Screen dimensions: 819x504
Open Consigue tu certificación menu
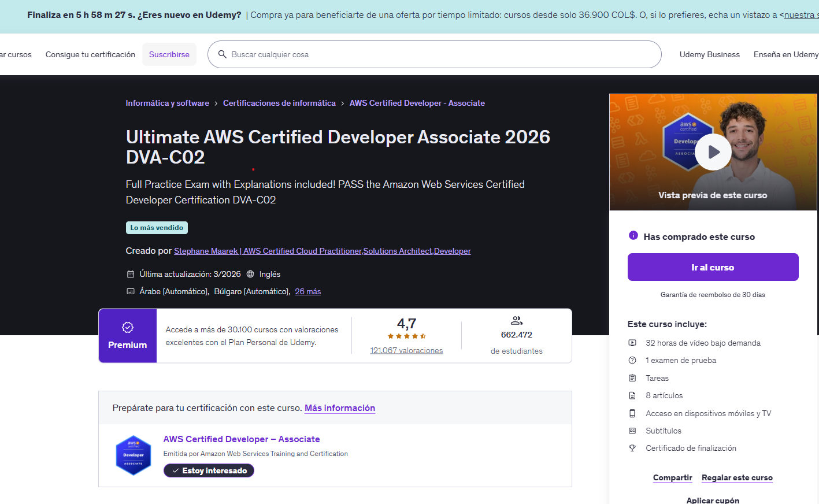tap(90, 54)
